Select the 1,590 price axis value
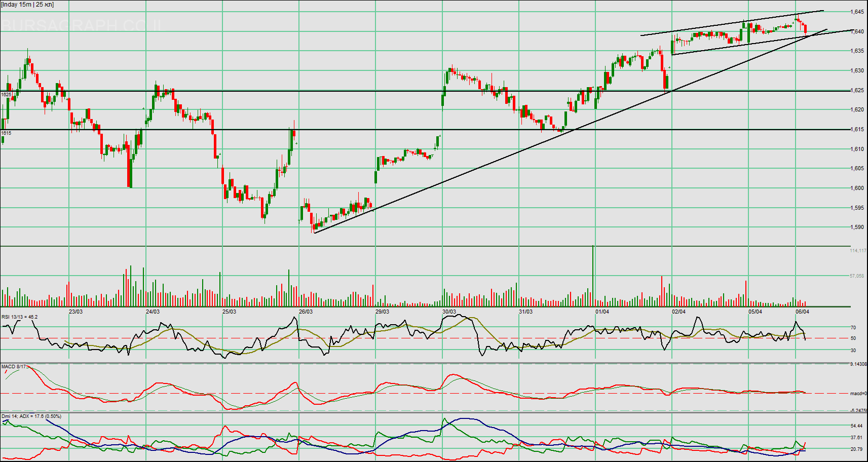868x462 pixels. (x=857, y=227)
